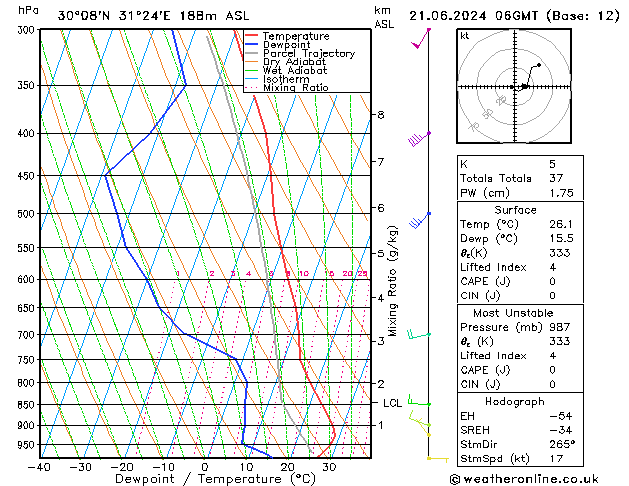The width and height of the screenshot is (629, 486).
Task: Click the 21.06.2024 06GMT date header
Action: [474, 16]
